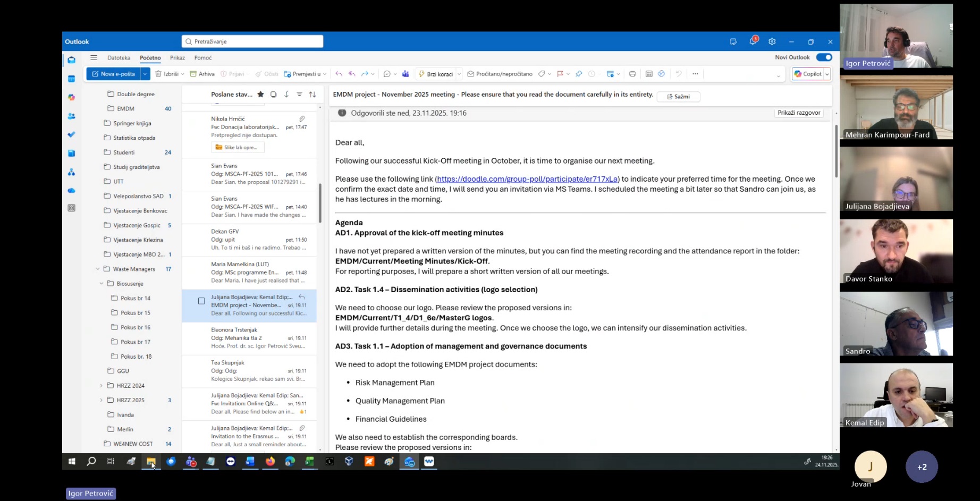Open the Prikaz ribbon tab
980x501 pixels.
[x=178, y=58]
